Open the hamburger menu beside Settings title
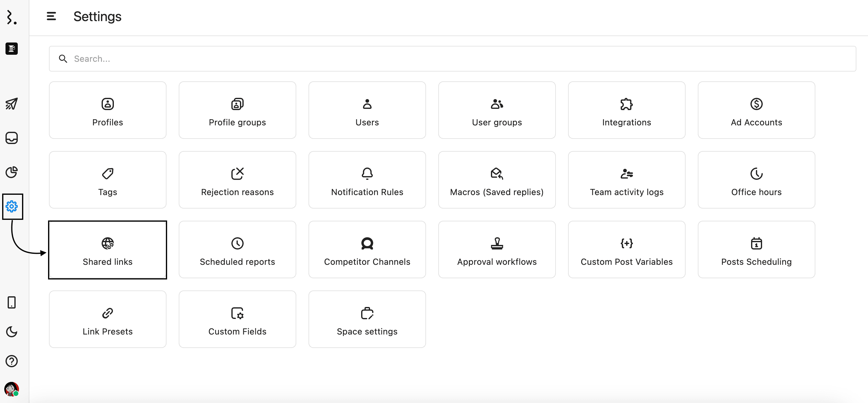Image resolution: width=868 pixels, height=403 pixels. pos(51,16)
